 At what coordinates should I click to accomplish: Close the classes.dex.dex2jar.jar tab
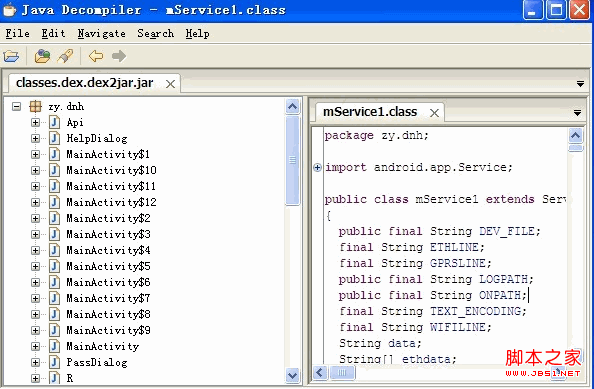click(170, 84)
